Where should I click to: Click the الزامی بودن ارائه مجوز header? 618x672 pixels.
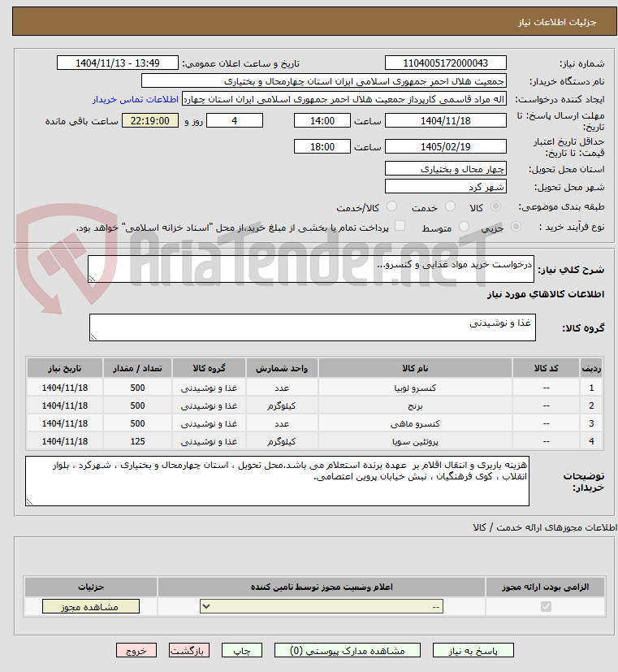(545, 587)
